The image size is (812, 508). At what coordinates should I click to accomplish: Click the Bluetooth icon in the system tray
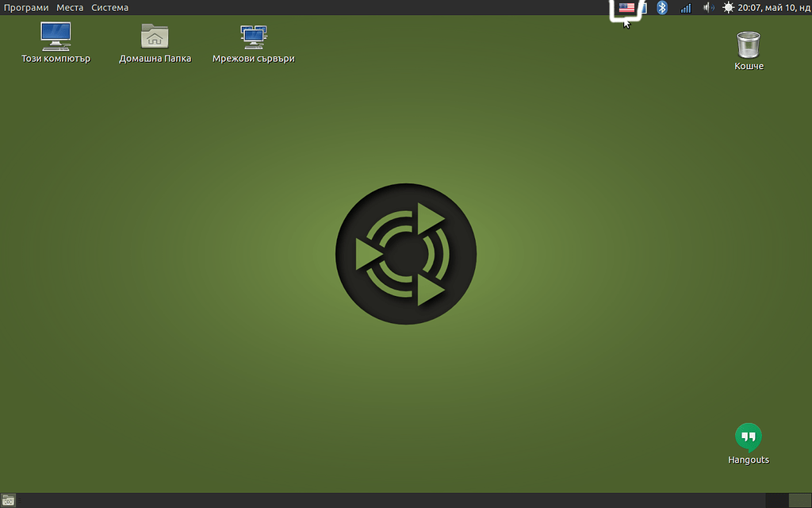click(x=662, y=7)
